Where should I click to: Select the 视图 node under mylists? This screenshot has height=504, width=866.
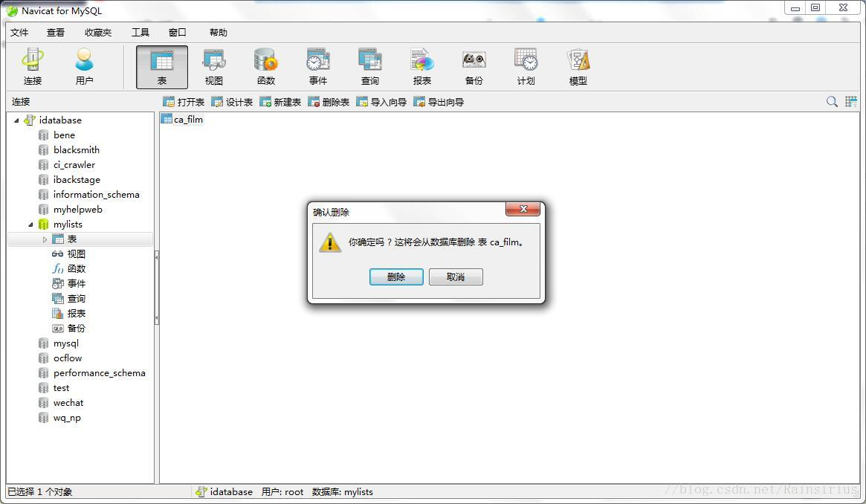tap(76, 254)
